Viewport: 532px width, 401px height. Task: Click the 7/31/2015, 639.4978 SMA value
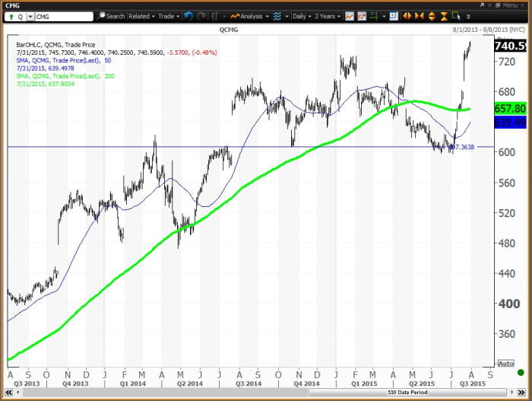coord(45,68)
